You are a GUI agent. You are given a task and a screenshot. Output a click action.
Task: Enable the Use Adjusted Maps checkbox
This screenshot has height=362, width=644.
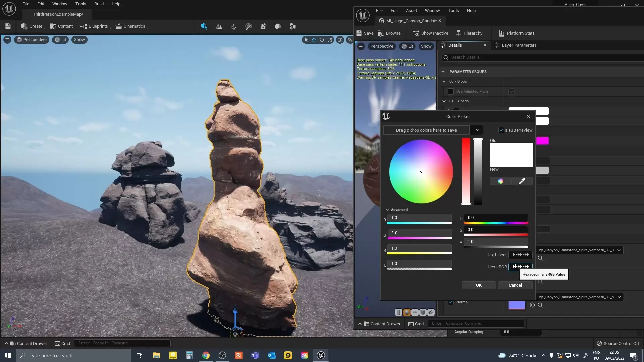(451, 91)
